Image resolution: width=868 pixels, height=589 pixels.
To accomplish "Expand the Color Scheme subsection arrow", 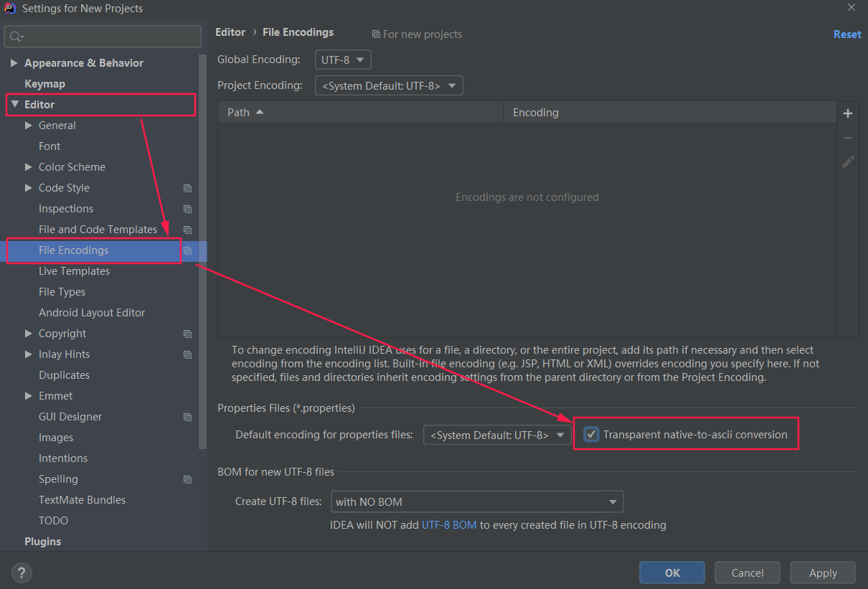I will click(x=29, y=167).
